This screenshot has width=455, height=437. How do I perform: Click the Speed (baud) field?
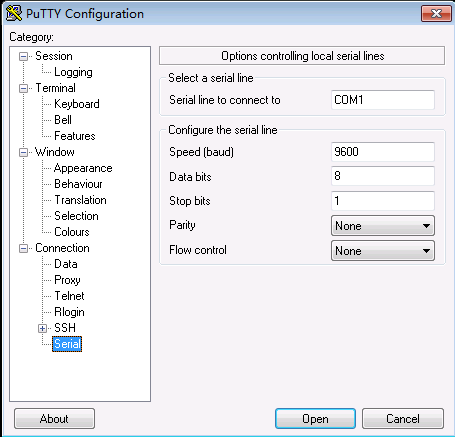pos(383,152)
